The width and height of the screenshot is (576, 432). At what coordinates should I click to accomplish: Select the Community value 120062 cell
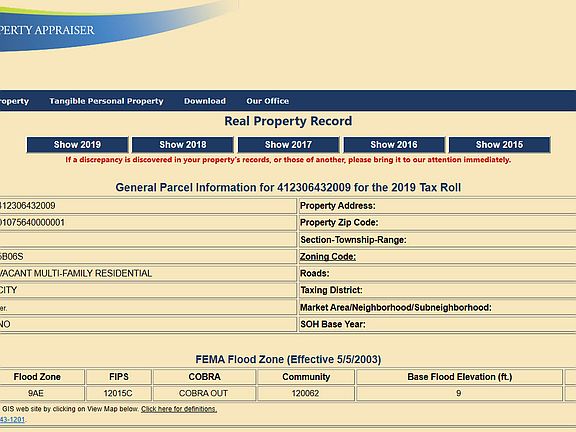click(x=306, y=393)
